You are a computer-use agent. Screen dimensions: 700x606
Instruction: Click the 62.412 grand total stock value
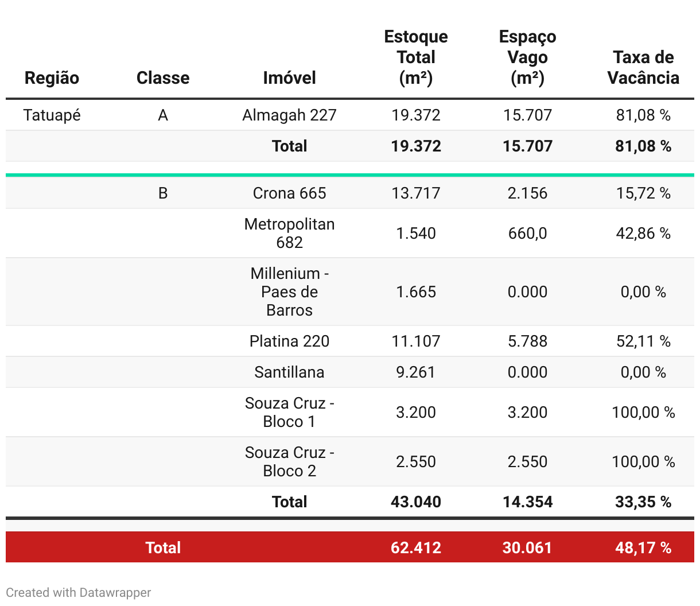(416, 547)
